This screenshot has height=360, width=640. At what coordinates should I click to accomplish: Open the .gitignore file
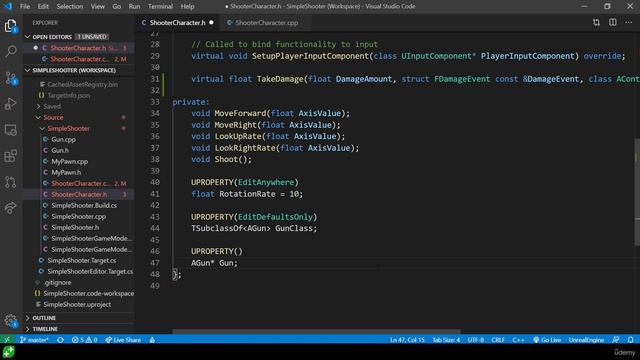click(x=57, y=282)
